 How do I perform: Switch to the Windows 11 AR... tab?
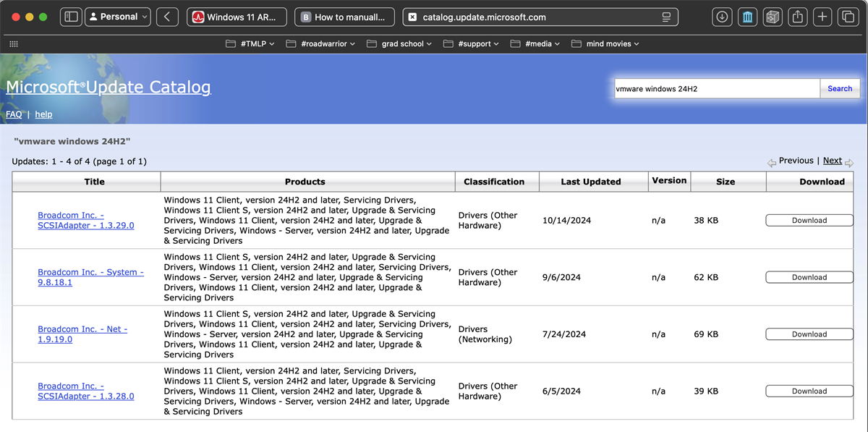point(237,17)
